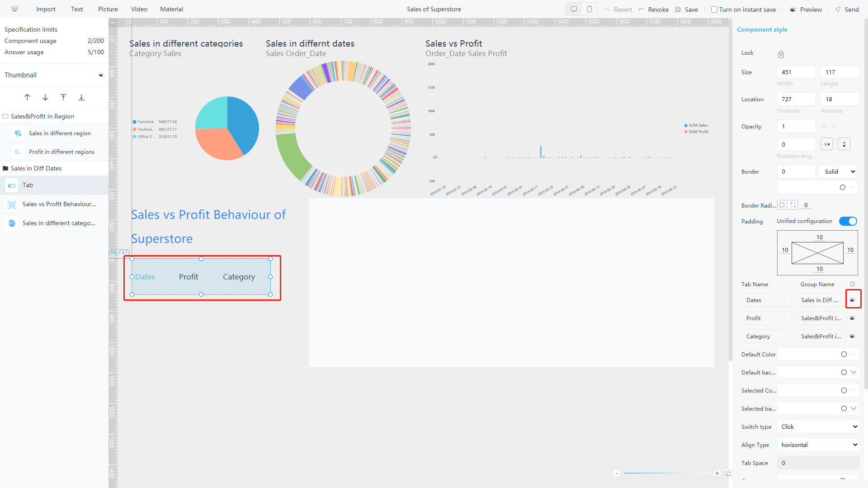This screenshot has width=868, height=488.
Task: Toggle visibility eye for Dates tab row
Action: [x=852, y=300]
